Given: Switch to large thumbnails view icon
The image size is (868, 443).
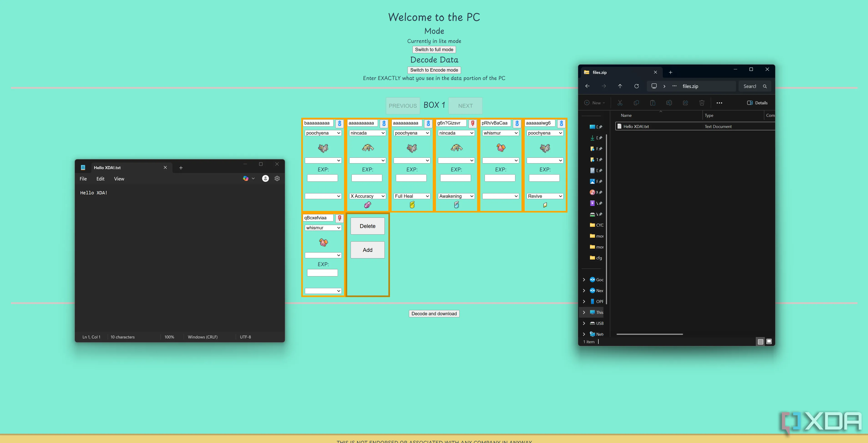Looking at the screenshot, I should [x=769, y=341].
